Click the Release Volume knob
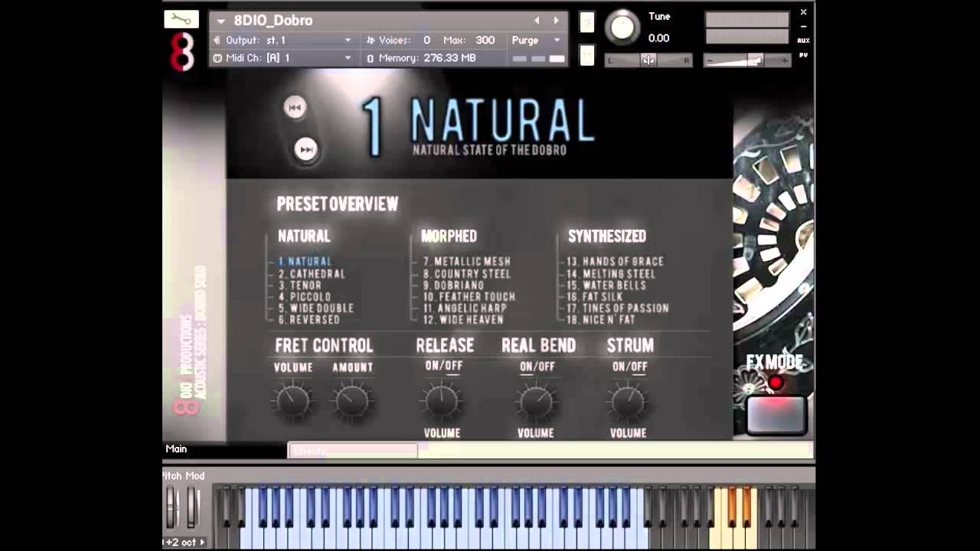The image size is (980, 551). coord(442,401)
